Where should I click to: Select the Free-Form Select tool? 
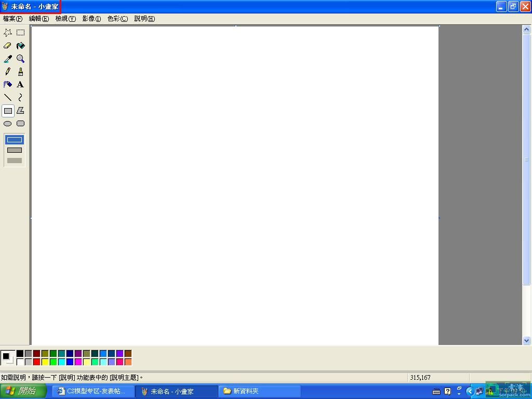(7, 33)
